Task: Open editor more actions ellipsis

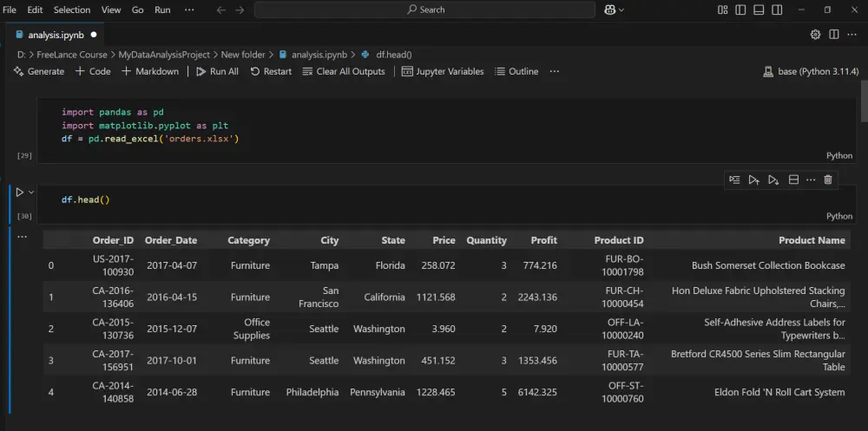Action: point(852,35)
